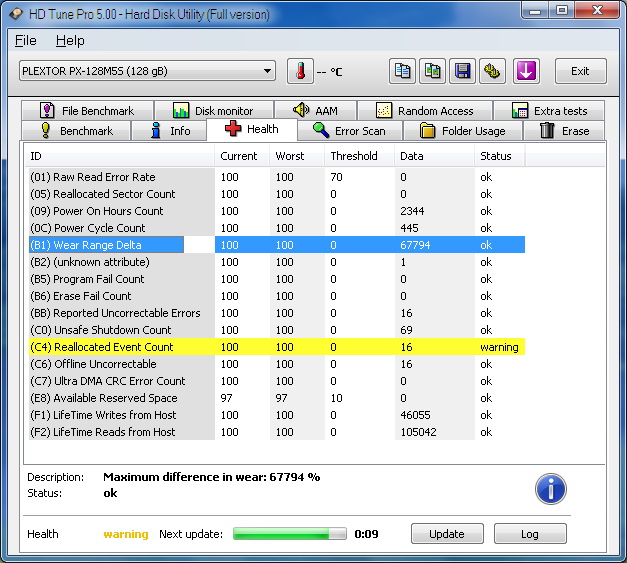Screen dimensions: 627x563
Task: Click the save floppy disk icon
Action: click(462, 72)
